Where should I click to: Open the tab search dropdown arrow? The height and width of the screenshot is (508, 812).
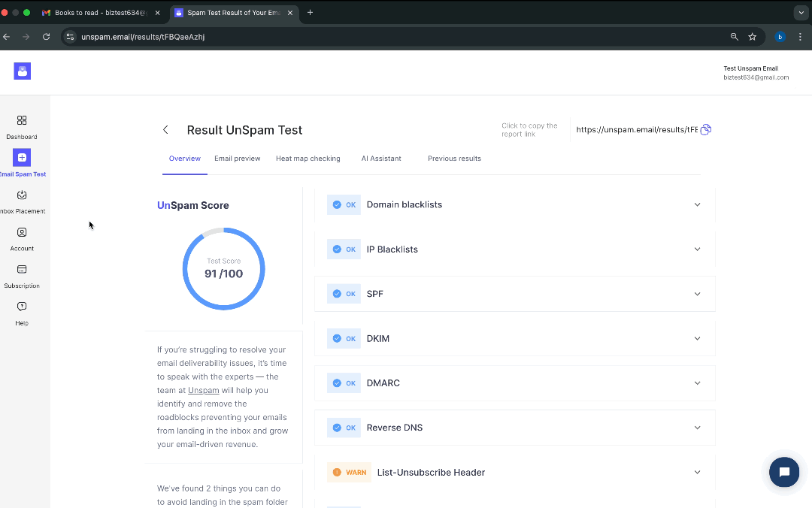pyautogui.click(x=801, y=13)
